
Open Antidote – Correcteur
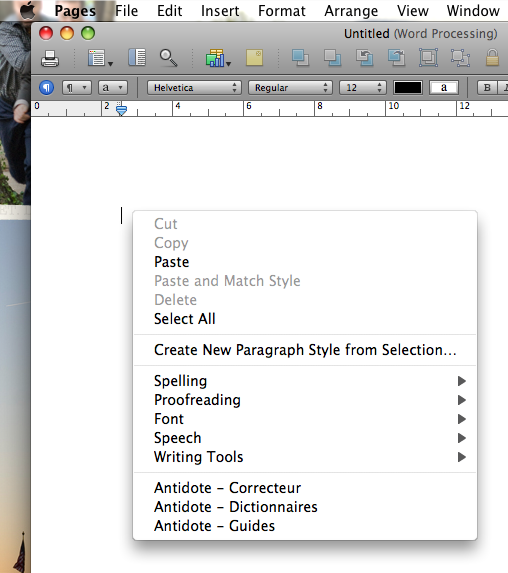click(x=305, y=488)
